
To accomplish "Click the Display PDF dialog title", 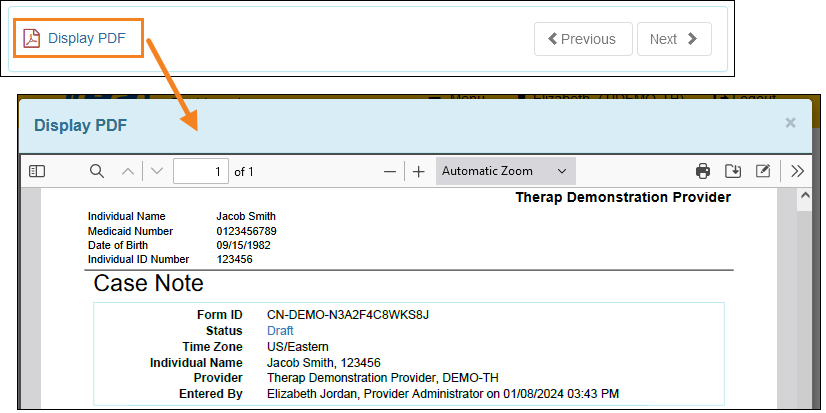I will 80,125.
